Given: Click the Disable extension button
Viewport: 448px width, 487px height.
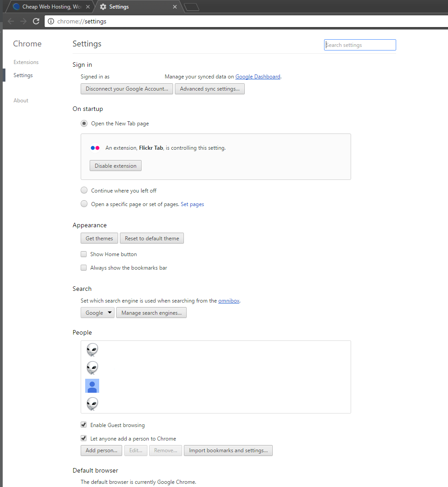Looking at the screenshot, I should (115, 165).
